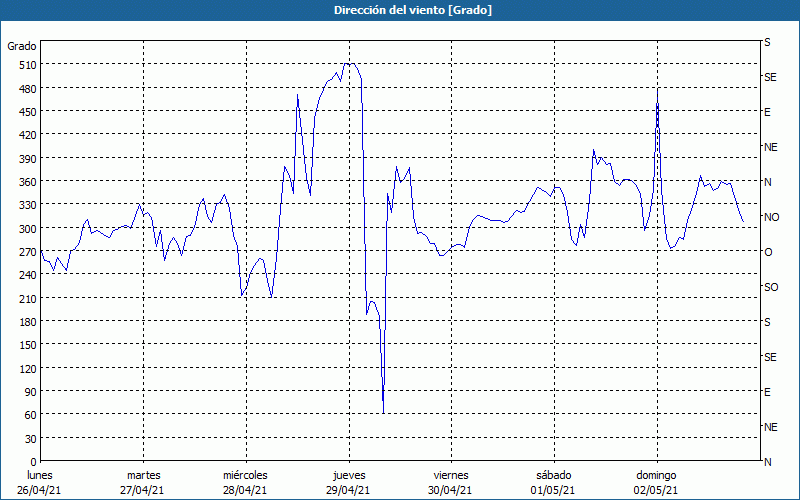Select the 480 value on the y-axis
The width and height of the screenshot is (800, 500).
coord(28,88)
